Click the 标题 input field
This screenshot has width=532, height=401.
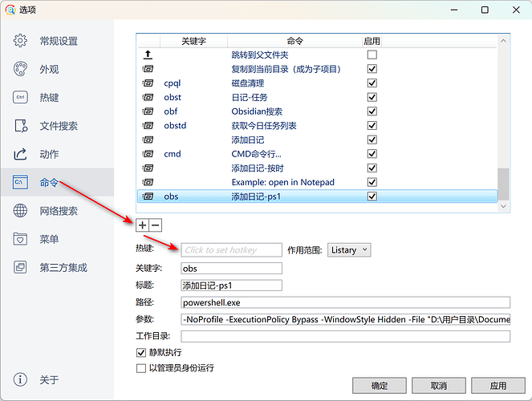[x=231, y=286]
